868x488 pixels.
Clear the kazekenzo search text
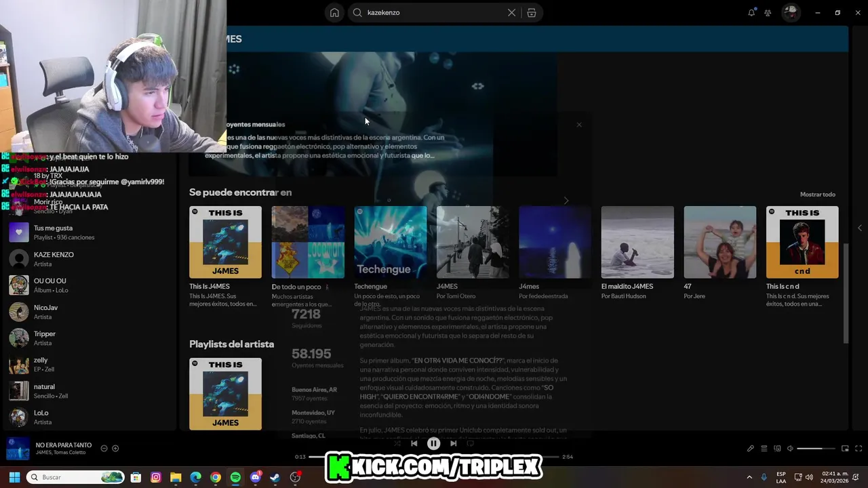pyautogui.click(x=511, y=12)
